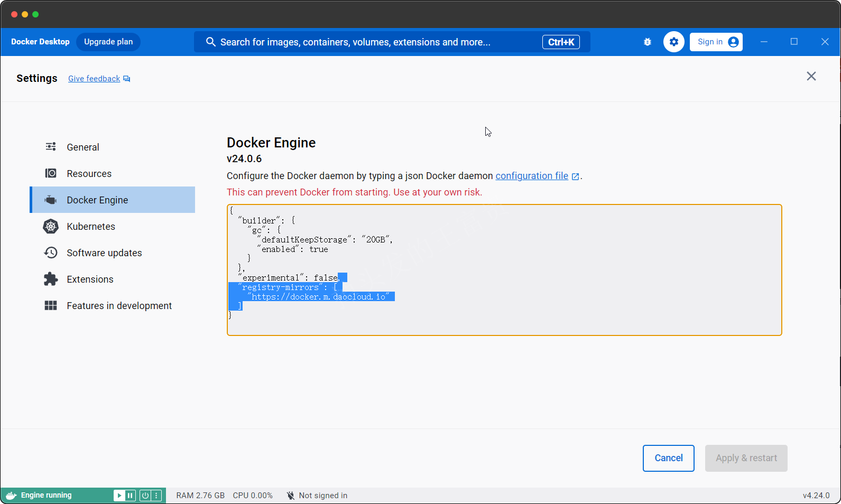
Task: Click inside the daemon JSON editor
Action: [504, 270]
